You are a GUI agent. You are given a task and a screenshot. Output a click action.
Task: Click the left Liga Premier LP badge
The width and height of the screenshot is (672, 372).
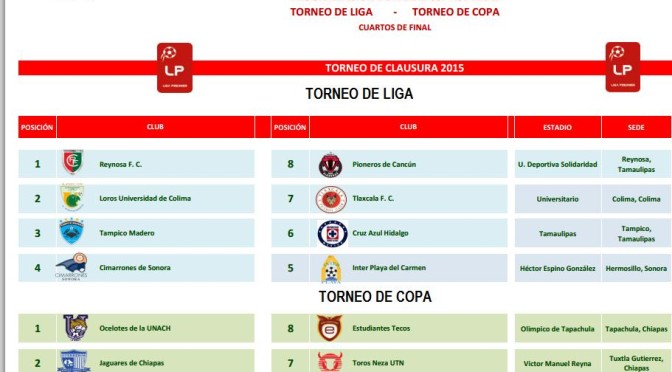tap(174, 68)
